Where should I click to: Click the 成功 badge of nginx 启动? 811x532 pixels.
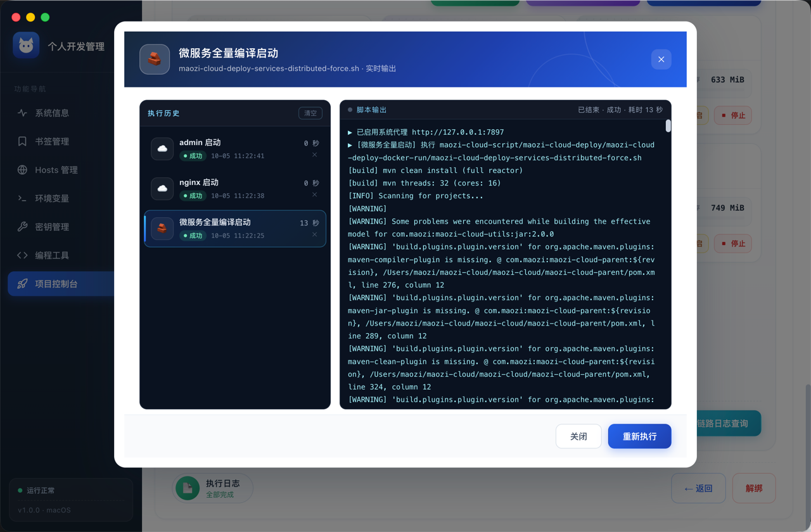point(193,196)
